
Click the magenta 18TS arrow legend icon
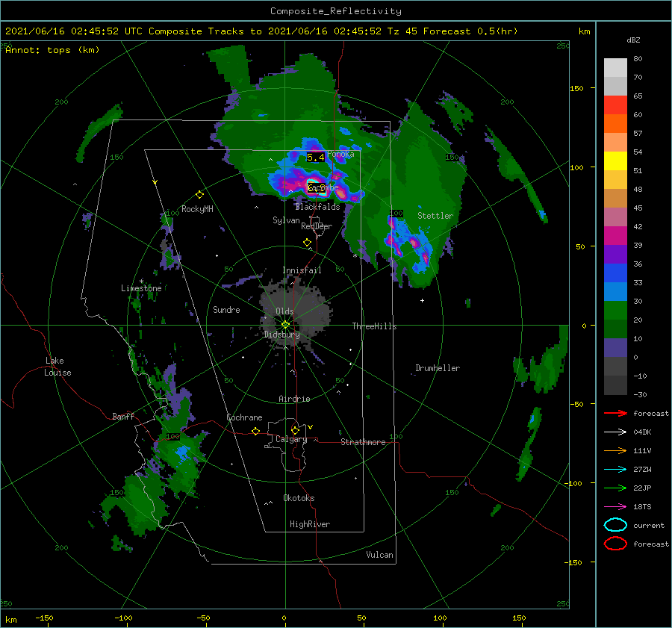615,507
